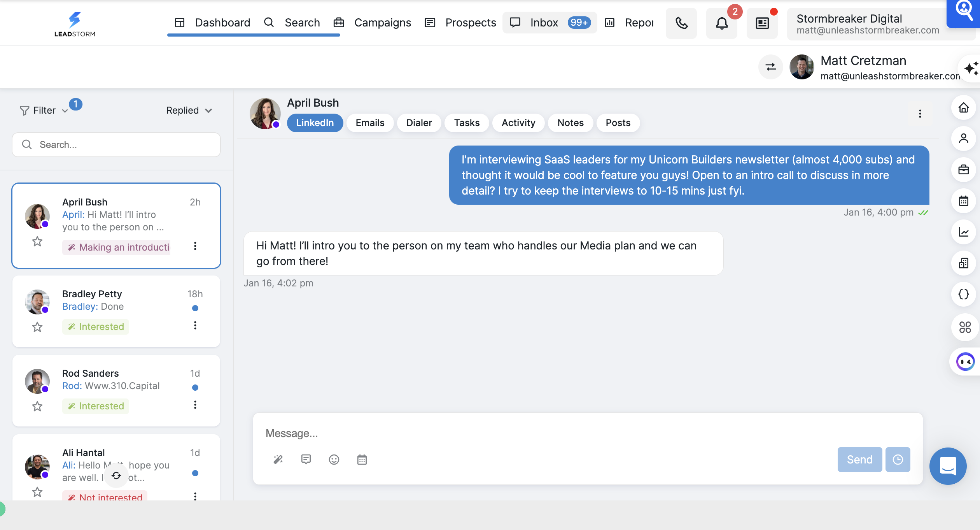Open the Replied sort dropdown
Screen dimensions: 980x530
click(189, 111)
